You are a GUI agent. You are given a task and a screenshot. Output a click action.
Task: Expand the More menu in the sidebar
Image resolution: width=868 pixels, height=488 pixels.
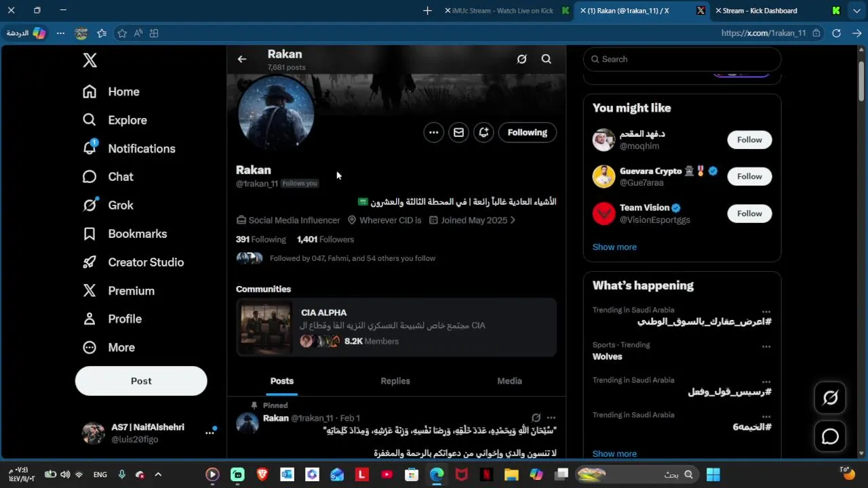click(x=108, y=347)
